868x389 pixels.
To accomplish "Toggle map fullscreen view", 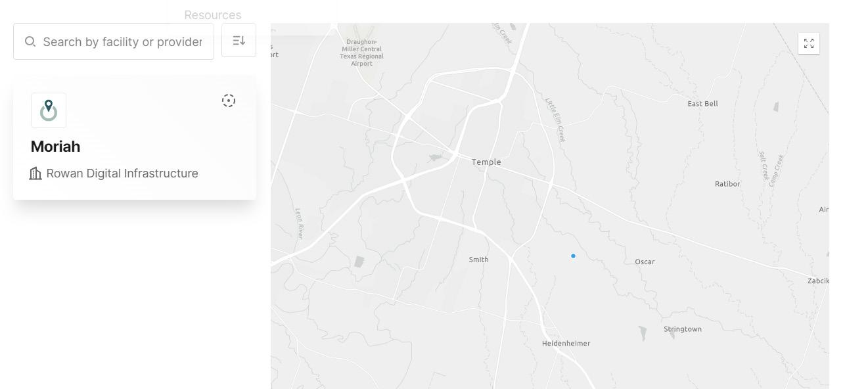I will pyautogui.click(x=809, y=43).
